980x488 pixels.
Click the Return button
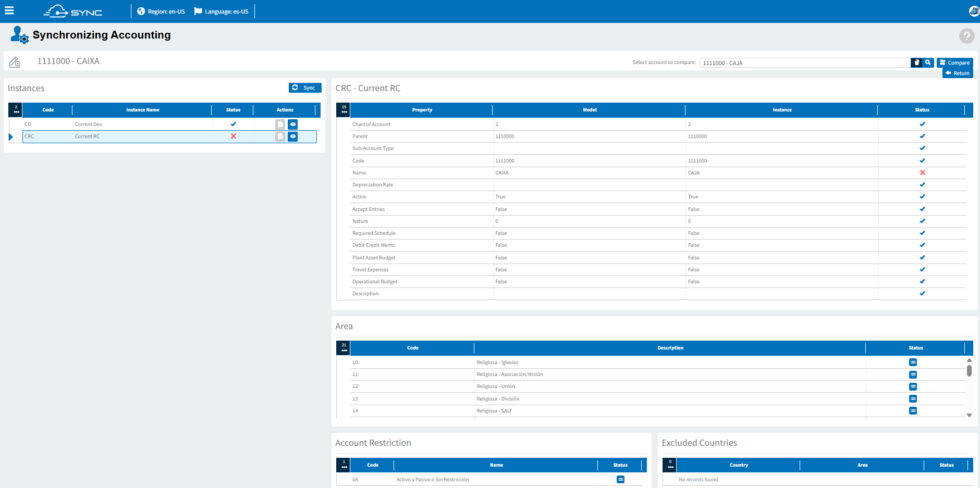(958, 73)
